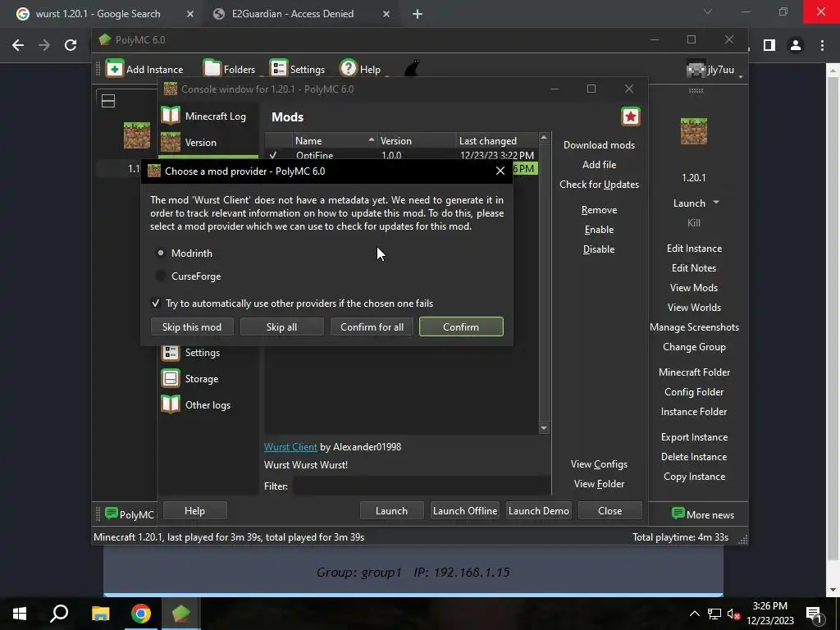The width and height of the screenshot is (840, 630).
Task: Click Manage Screenshots in PolyMC sidebar
Action: coord(694,326)
